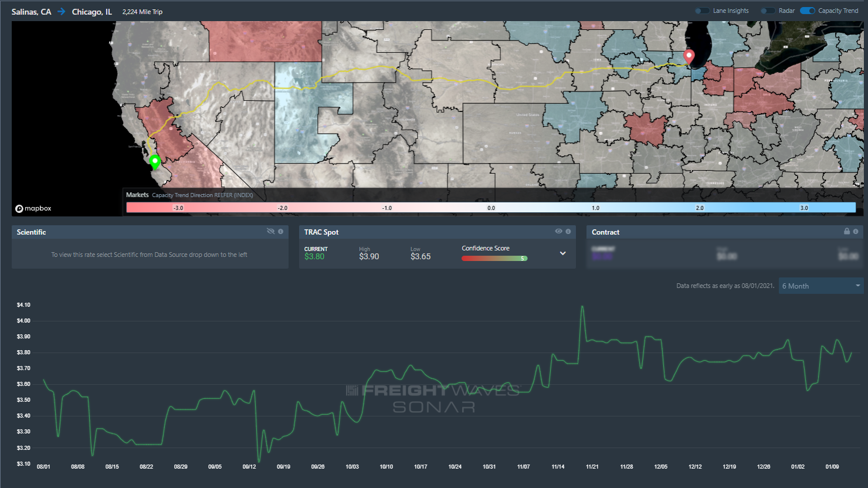Turn on the Radar toggle
Viewport: 868px width, 488px height.
tap(768, 11)
